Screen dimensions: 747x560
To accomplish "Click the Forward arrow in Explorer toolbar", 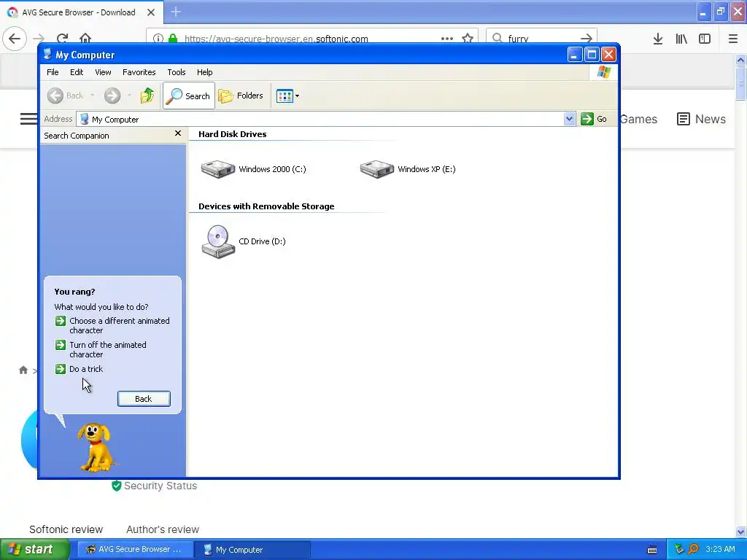I will (112, 96).
